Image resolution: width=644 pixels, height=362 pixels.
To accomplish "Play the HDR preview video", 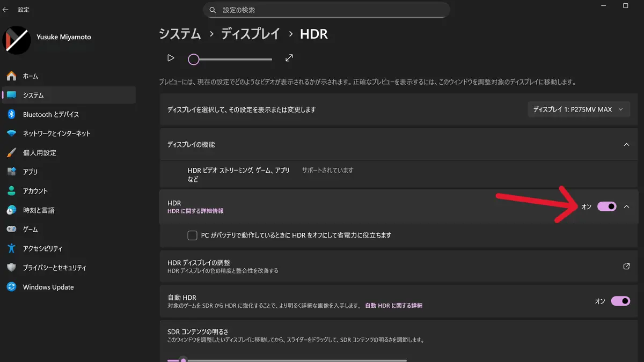I will tap(171, 58).
